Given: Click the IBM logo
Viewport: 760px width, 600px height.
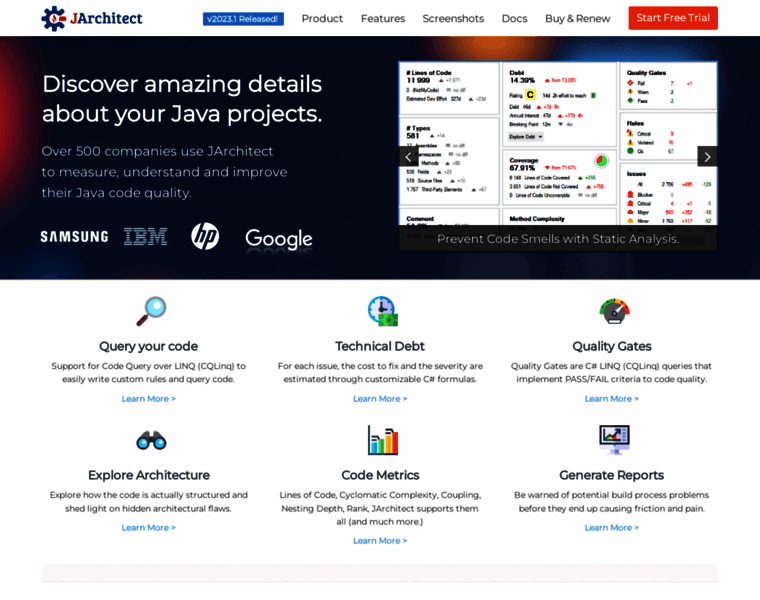Looking at the screenshot, I should pyautogui.click(x=145, y=237).
